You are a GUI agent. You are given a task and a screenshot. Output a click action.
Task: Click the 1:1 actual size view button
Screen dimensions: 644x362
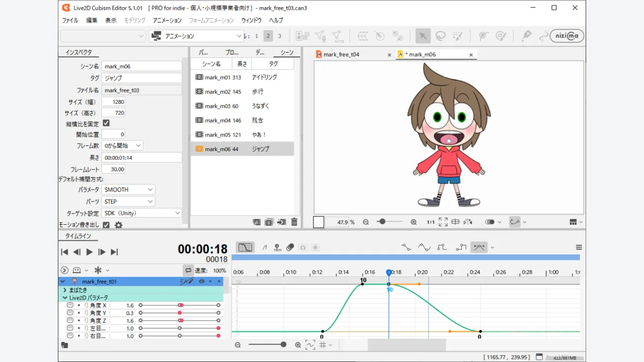click(431, 222)
